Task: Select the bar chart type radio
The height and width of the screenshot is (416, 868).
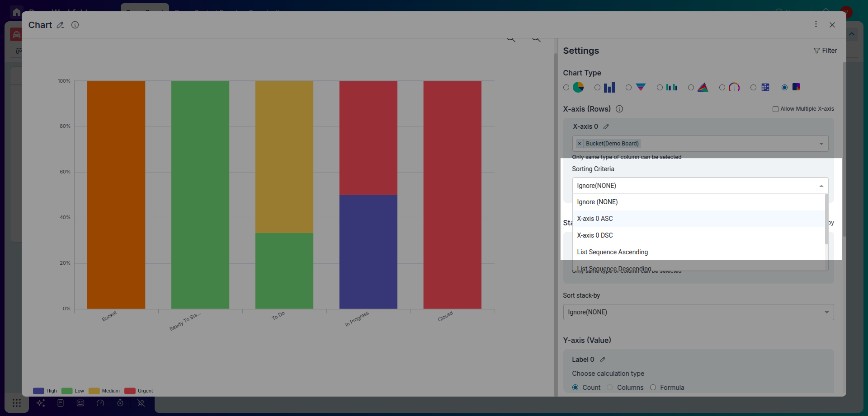Action: (598, 88)
